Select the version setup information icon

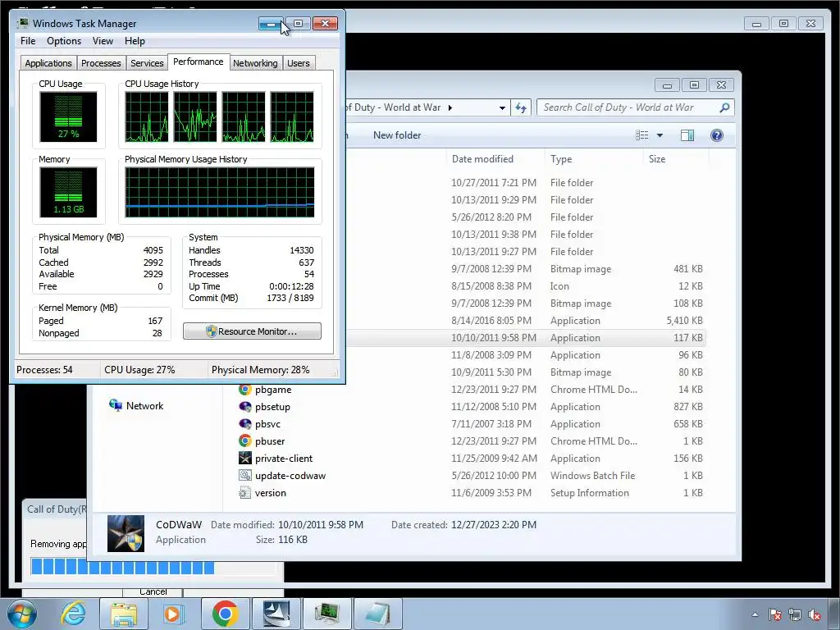244,492
